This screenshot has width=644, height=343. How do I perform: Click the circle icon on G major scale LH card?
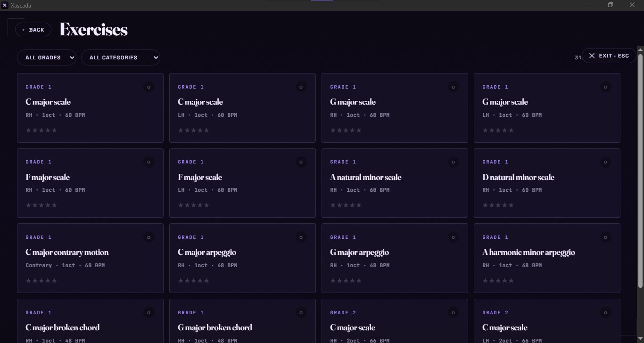(605, 87)
